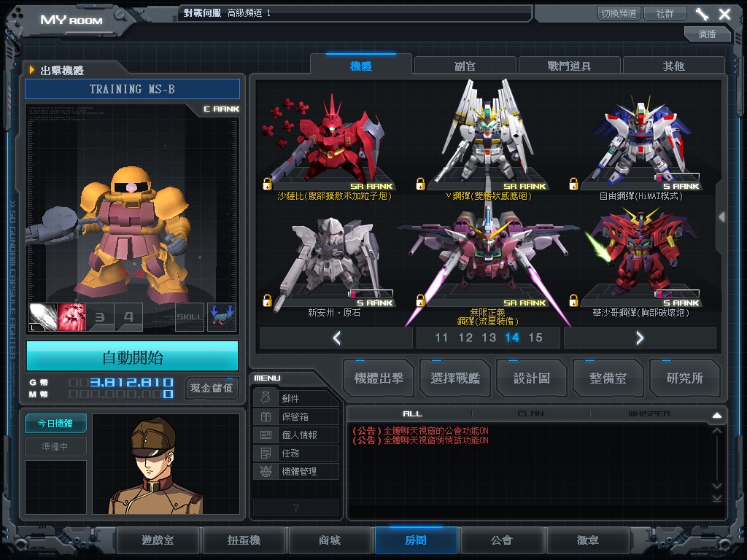This screenshot has width=747, height=560.
Task: Collapse chat panel with the up triangle
Action: (x=717, y=415)
